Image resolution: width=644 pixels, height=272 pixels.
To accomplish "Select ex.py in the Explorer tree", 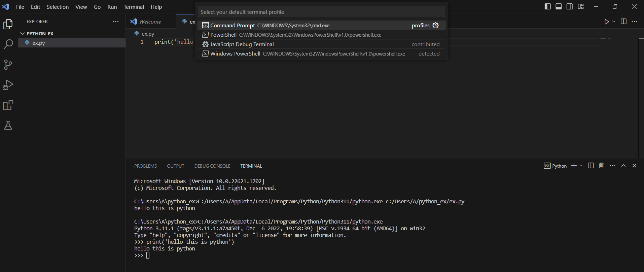I will pyautogui.click(x=72, y=43).
